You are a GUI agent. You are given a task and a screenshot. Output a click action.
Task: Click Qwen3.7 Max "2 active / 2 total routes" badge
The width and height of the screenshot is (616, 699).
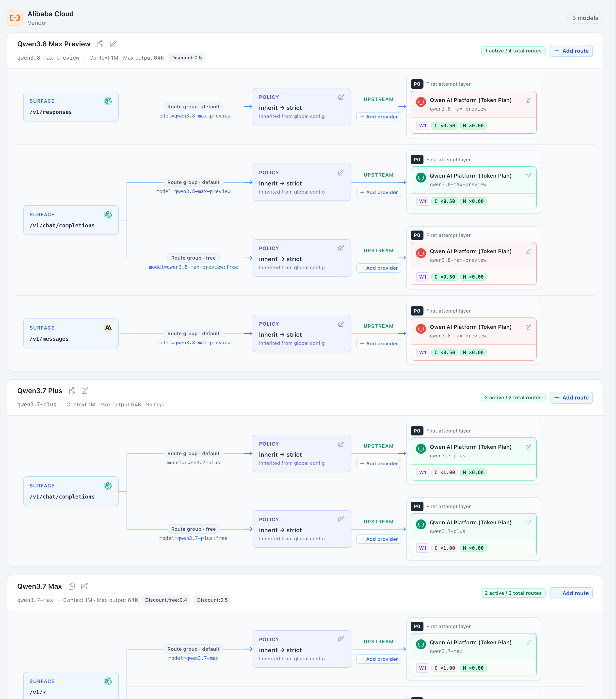click(513, 593)
